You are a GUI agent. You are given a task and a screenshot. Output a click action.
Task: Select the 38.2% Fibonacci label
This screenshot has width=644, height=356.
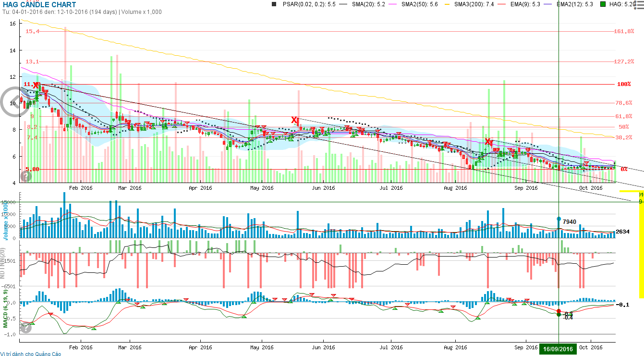coord(624,137)
